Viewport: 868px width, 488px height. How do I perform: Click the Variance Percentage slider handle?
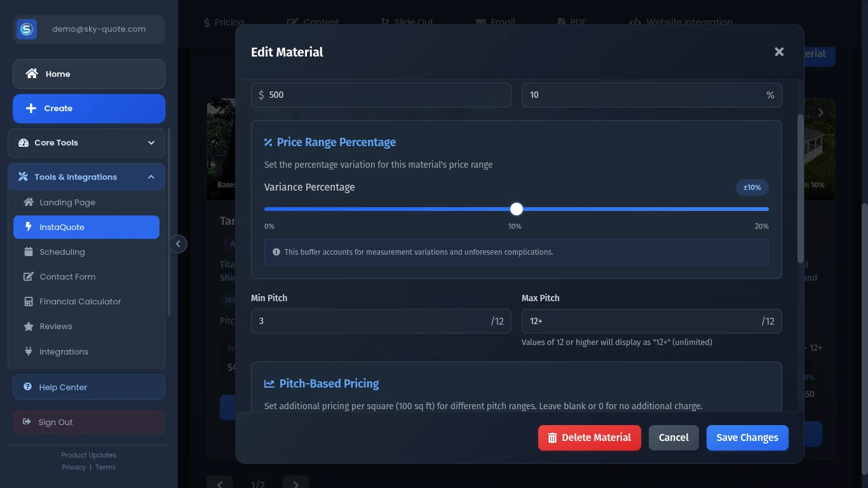(517, 209)
